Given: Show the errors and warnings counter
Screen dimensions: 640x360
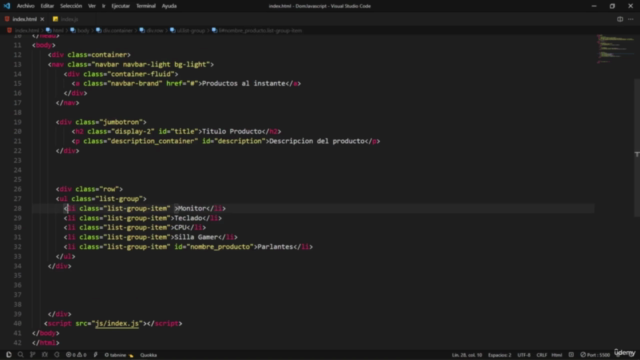Looking at the screenshot, I should [76, 355].
